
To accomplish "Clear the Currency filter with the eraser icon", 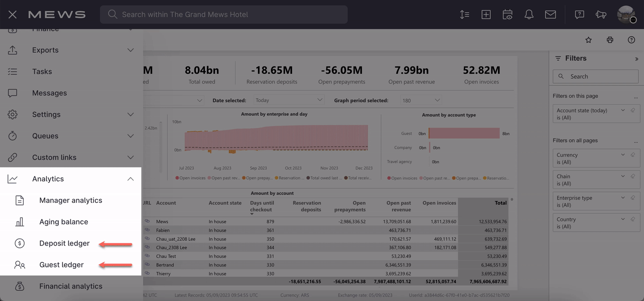I will click(632, 155).
